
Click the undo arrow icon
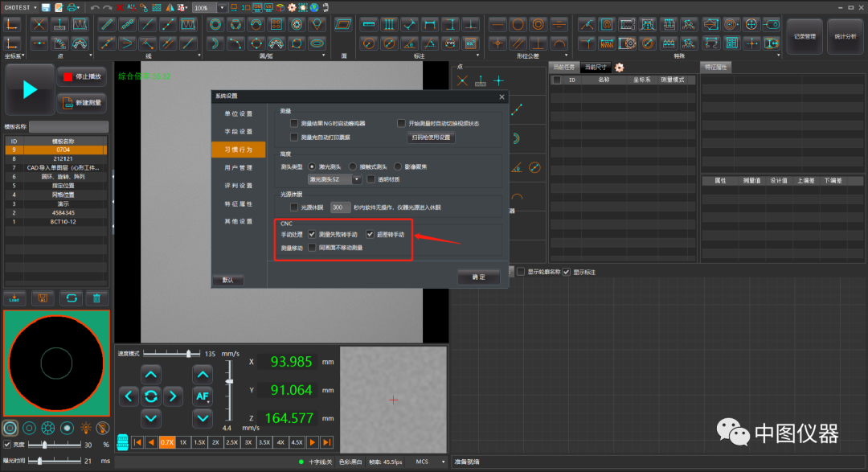(x=95, y=7)
